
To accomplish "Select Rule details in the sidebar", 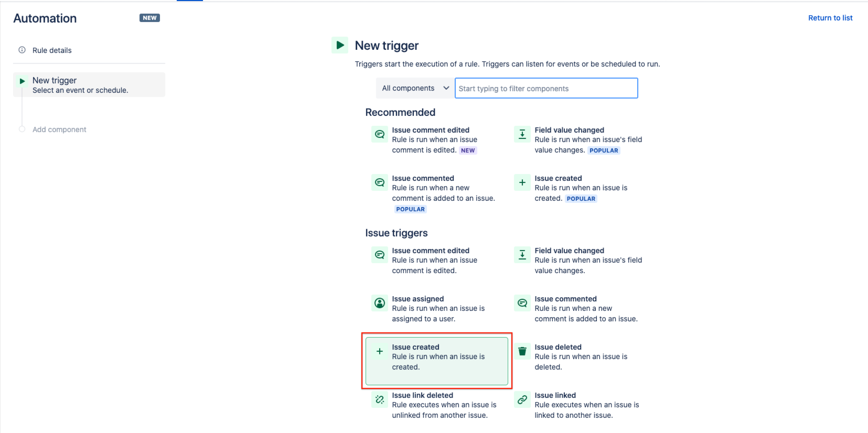I will (x=51, y=50).
